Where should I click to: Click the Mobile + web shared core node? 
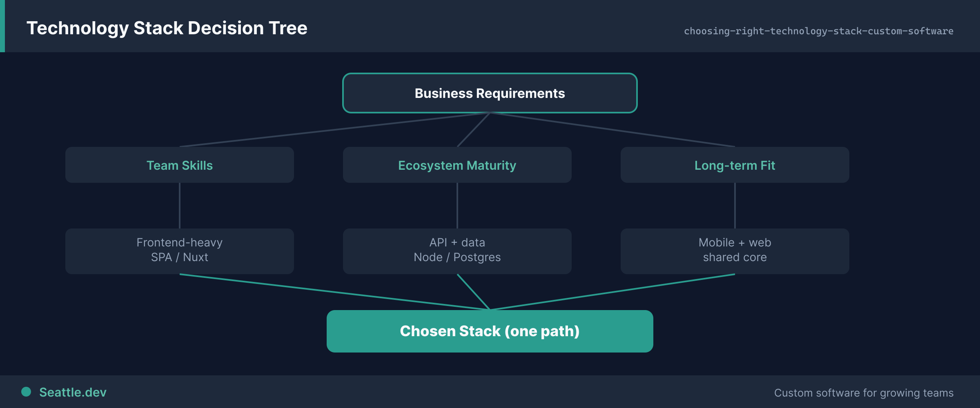pyautogui.click(x=735, y=251)
